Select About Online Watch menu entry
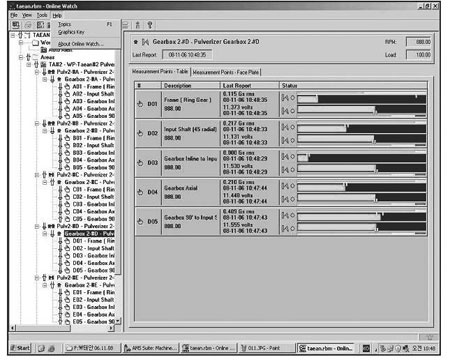450x364 pixels. (x=80, y=44)
